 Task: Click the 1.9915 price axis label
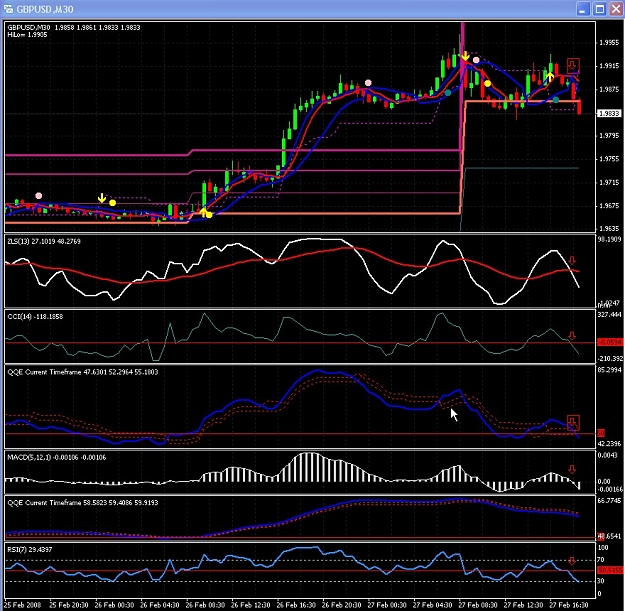[x=609, y=66]
